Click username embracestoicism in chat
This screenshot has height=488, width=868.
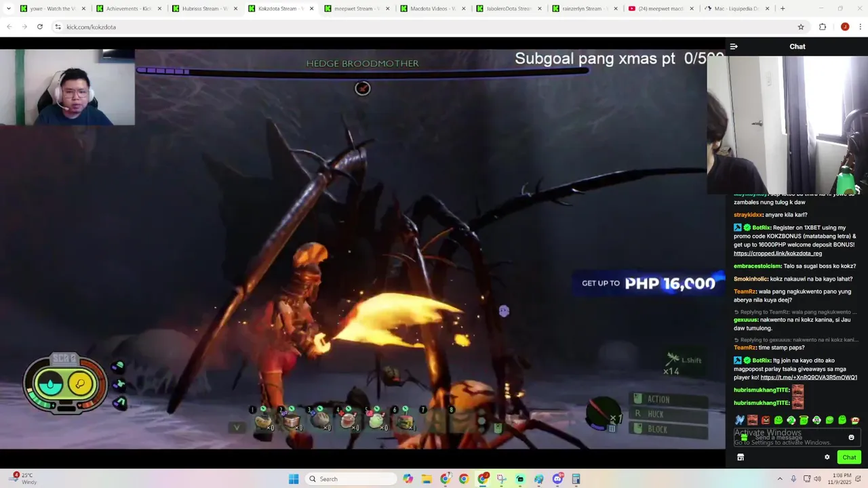point(757,266)
